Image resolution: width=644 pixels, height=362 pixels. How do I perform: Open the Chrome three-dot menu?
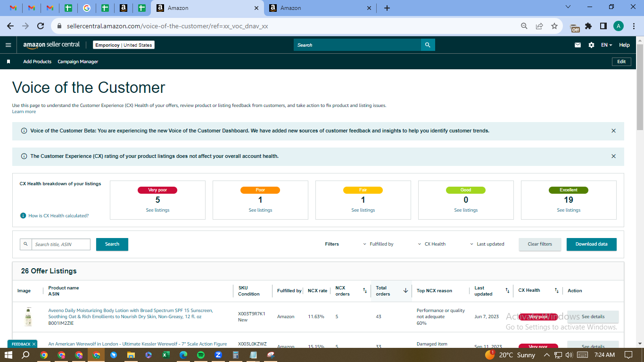point(633,26)
